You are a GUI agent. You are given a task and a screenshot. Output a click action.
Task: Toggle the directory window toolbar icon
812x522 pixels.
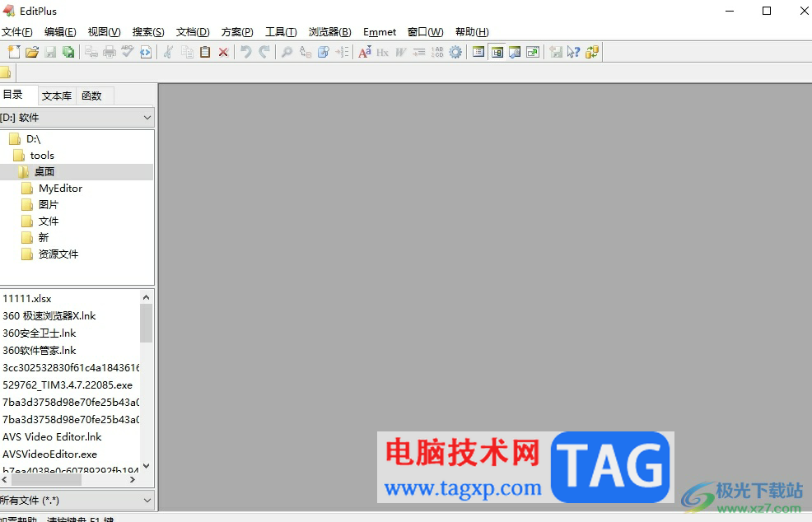[497, 52]
